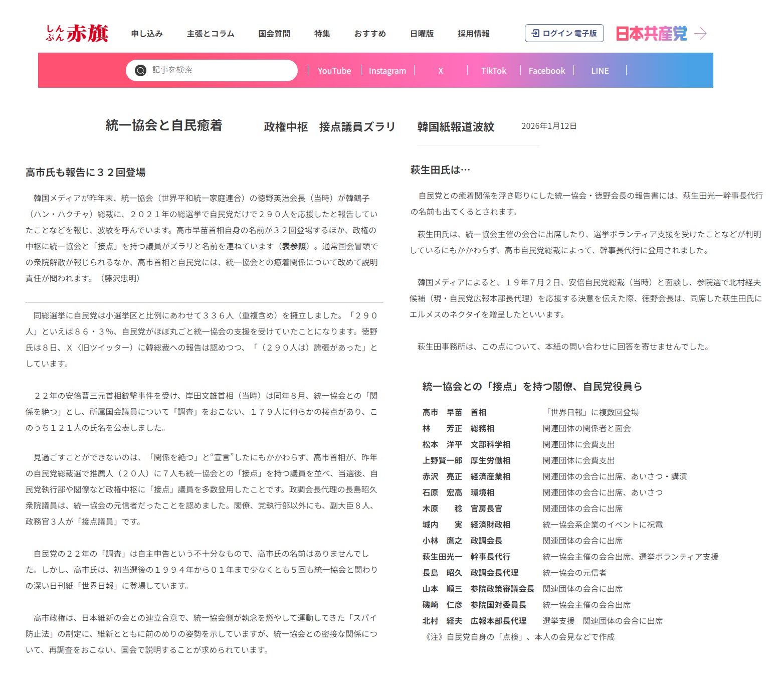Screen dimensions: 784x676
Task: Click the X social link
Action: click(441, 71)
